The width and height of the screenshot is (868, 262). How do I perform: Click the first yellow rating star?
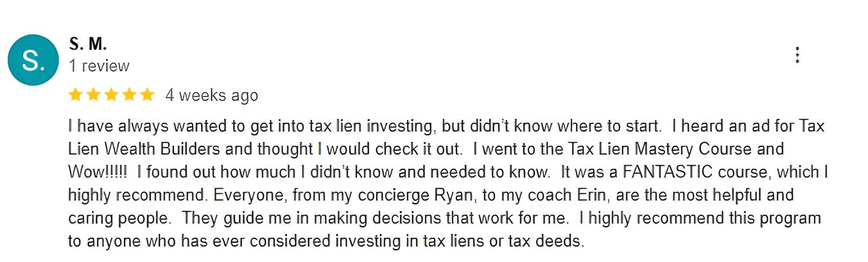75,95
